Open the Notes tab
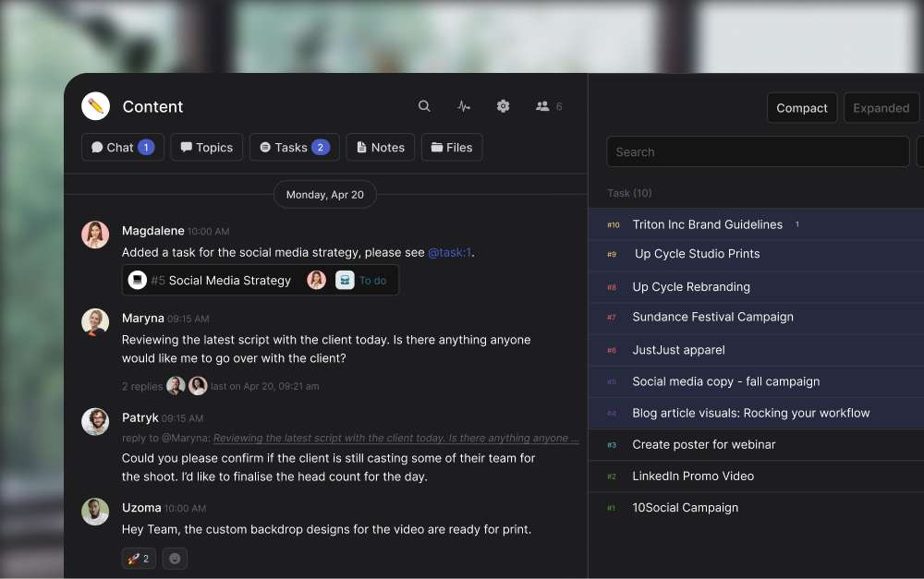The width and height of the screenshot is (924, 579). [x=380, y=147]
